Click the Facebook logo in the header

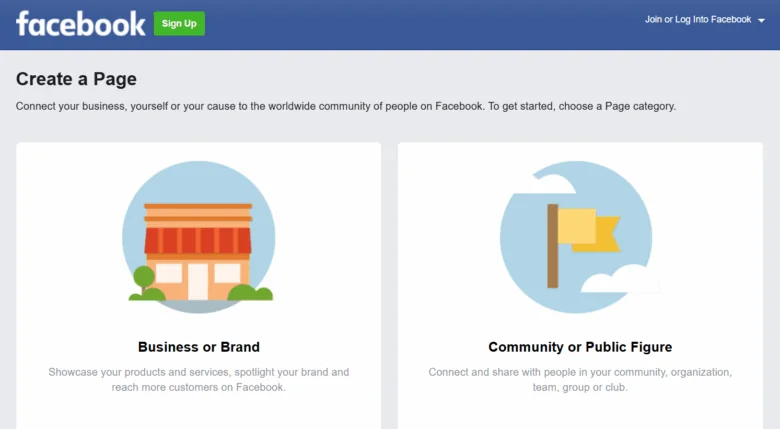[x=81, y=24]
